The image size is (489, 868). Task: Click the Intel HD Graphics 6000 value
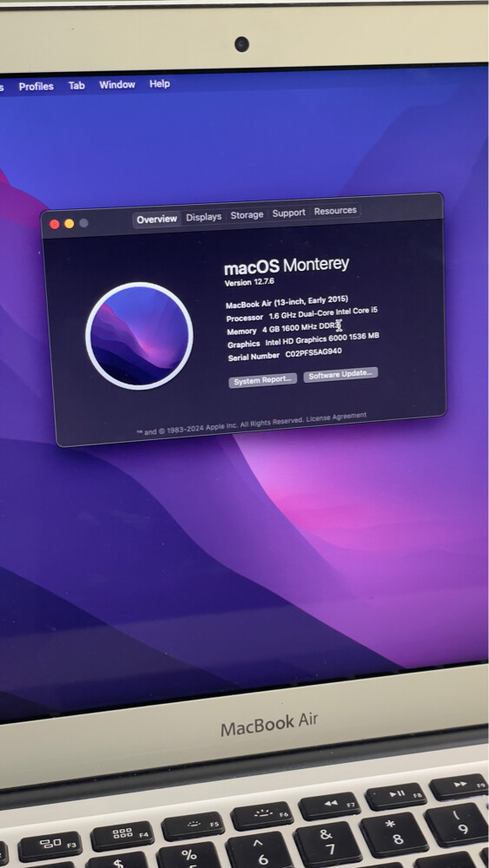321,339
